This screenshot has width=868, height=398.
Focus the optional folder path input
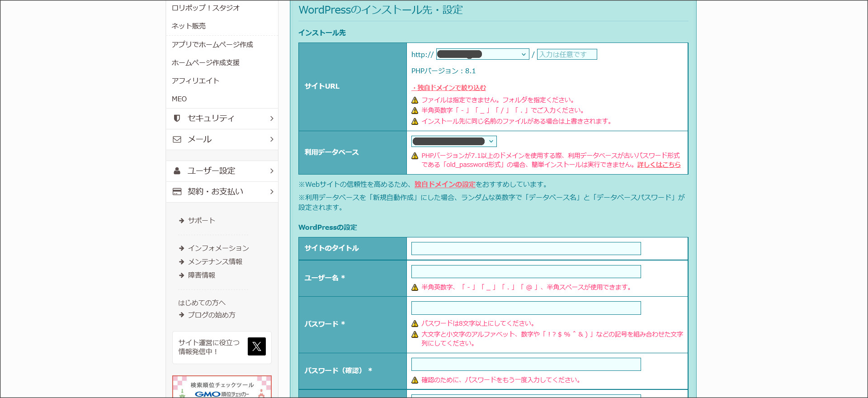click(566, 55)
